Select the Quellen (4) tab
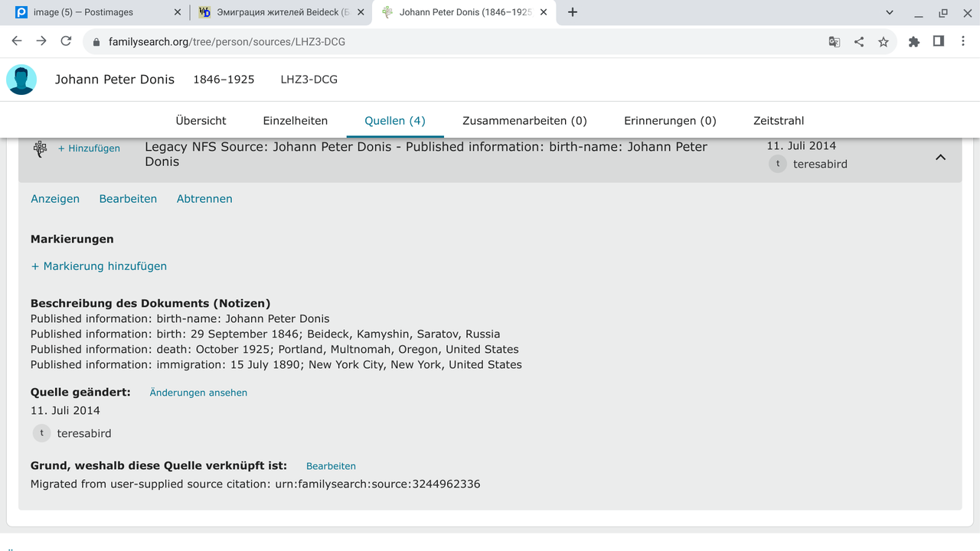The width and height of the screenshot is (980, 551). (395, 121)
